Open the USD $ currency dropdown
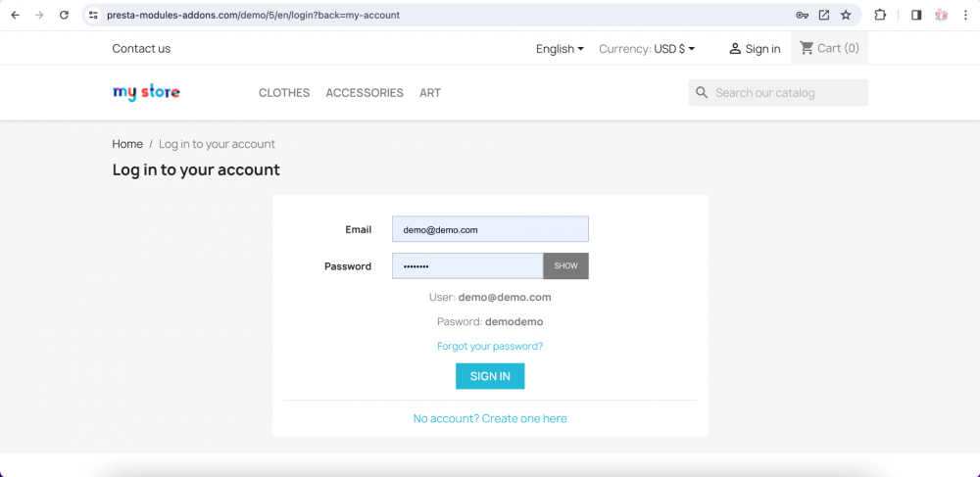The height and width of the screenshot is (477, 980). click(674, 49)
